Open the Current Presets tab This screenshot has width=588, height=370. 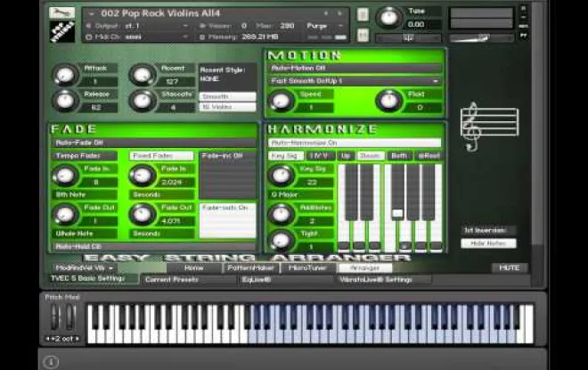click(x=189, y=280)
